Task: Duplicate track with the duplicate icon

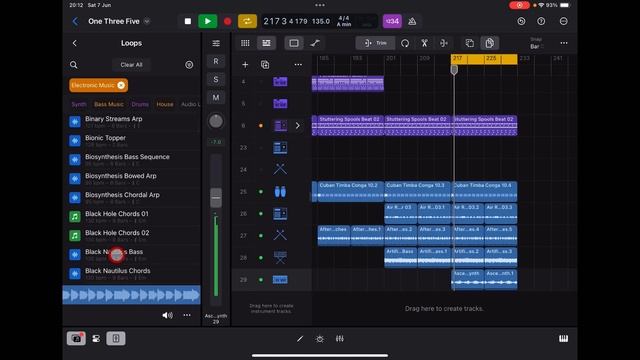Action: click(265, 64)
